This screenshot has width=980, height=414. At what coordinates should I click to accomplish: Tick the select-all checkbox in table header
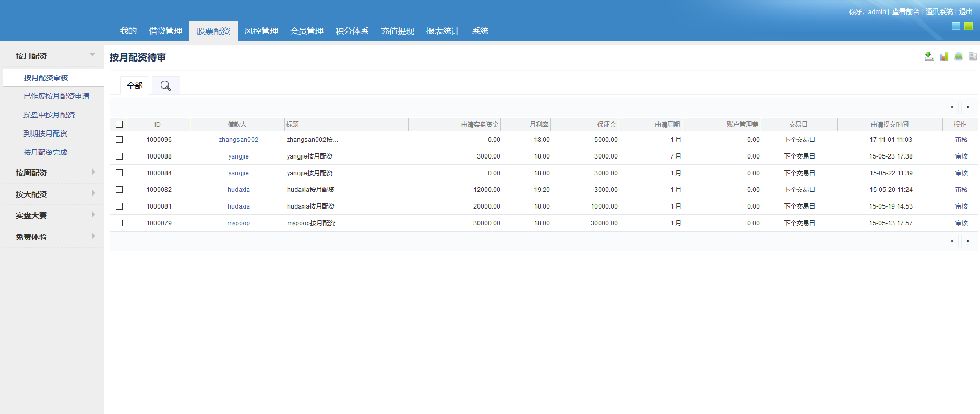point(119,125)
